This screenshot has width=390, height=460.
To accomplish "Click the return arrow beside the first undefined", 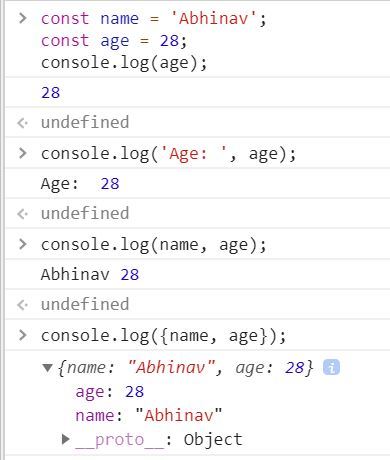I will (22, 123).
